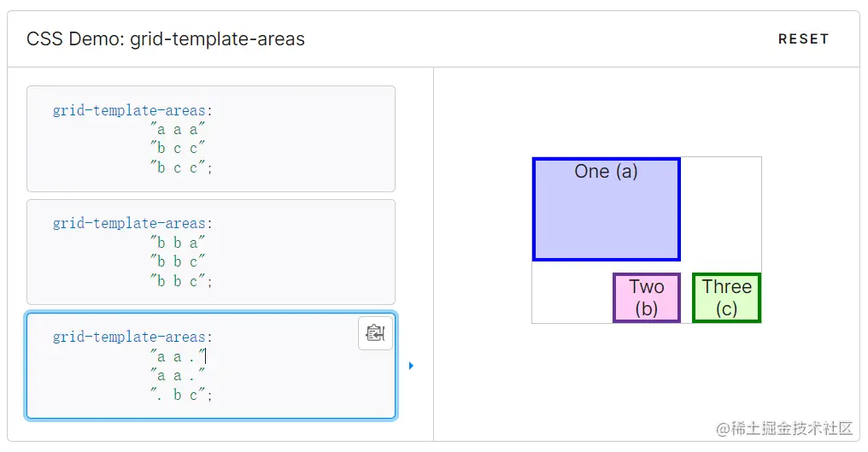Viewport: 868px width, 452px height.
Task: Click "grid-template-areas:" in the first code block
Action: (x=132, y=110)
